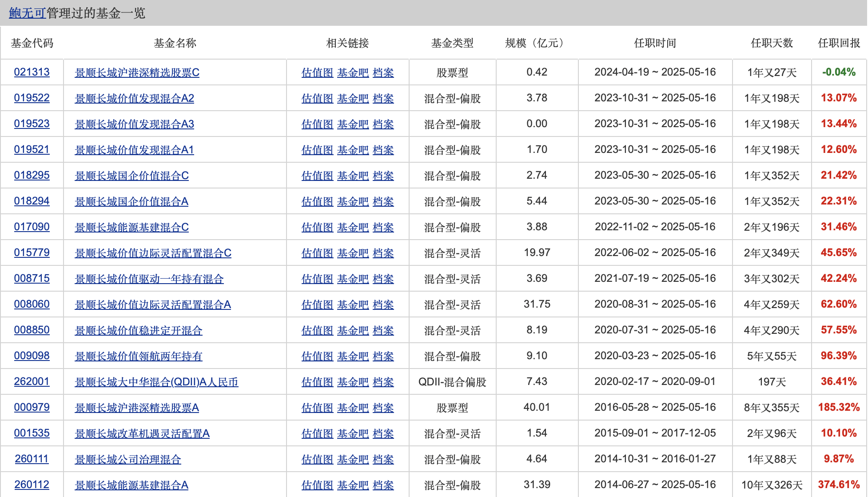Click the QDII-混合偏股 fund type cell
Image resolution: width=868 pixels, height=497 pixels.
[x=452, y=382]
